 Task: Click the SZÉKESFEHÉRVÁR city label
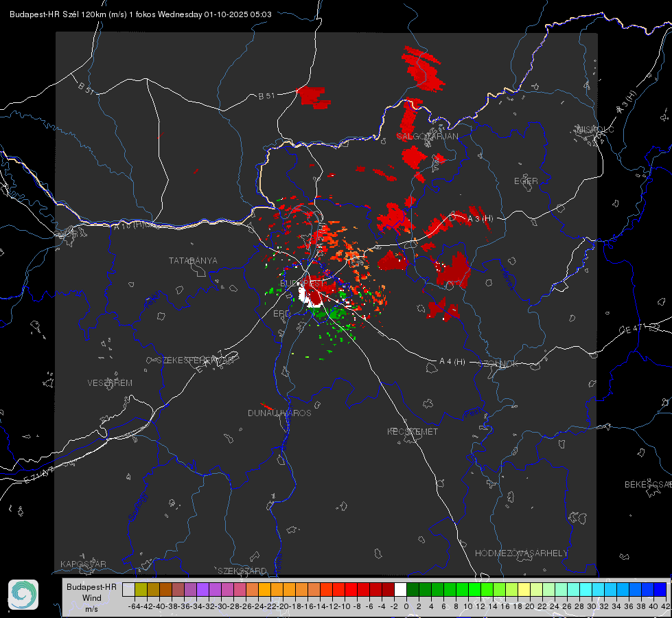196,360
